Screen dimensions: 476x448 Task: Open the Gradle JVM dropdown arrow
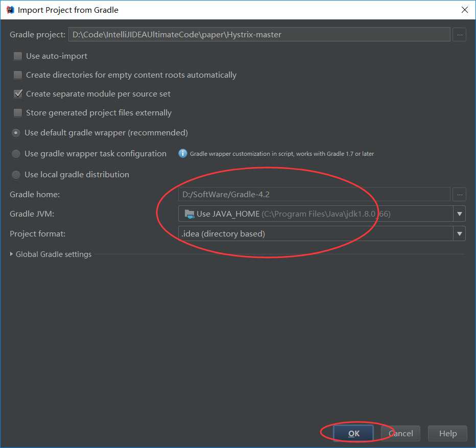click(x=459, y=214)
